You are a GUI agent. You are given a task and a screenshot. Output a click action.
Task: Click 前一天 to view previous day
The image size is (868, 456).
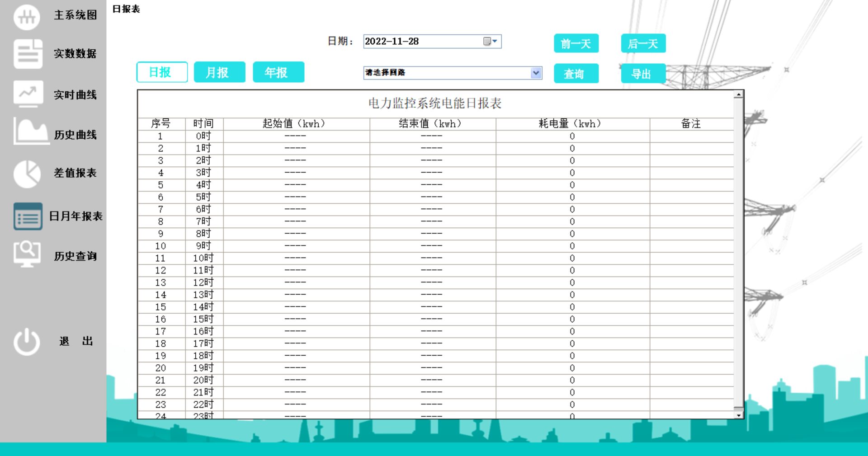[576, 43]
